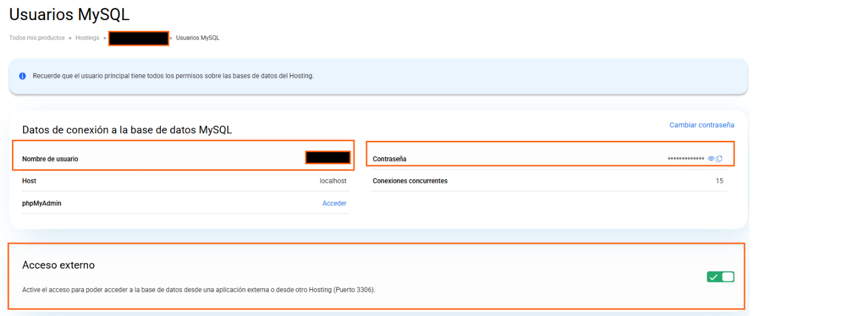
Task: Navigate to the Hostings breadcrumb
Action: pos(87,38)
